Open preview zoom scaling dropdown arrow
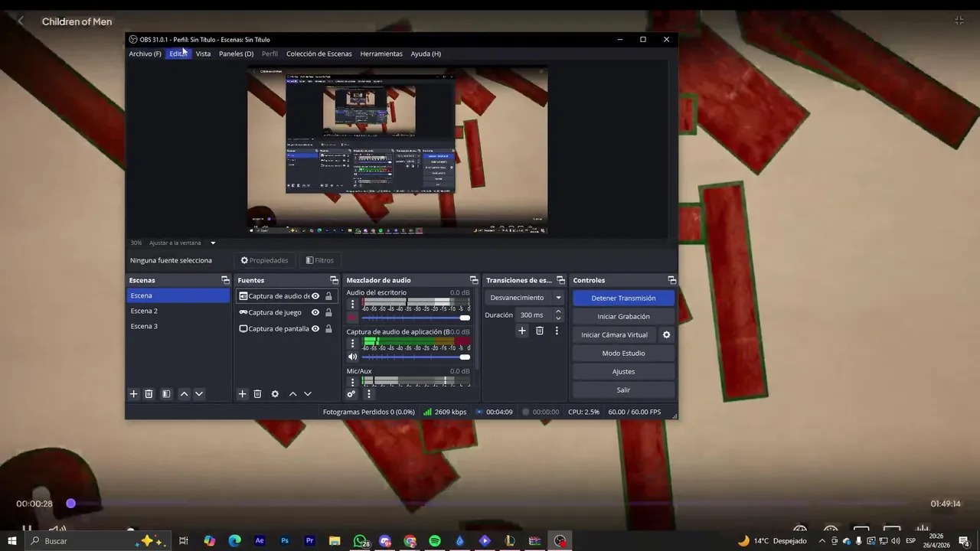Image resolution: width=980 pixels, height=551 pixels. click(x=213, y=243)
